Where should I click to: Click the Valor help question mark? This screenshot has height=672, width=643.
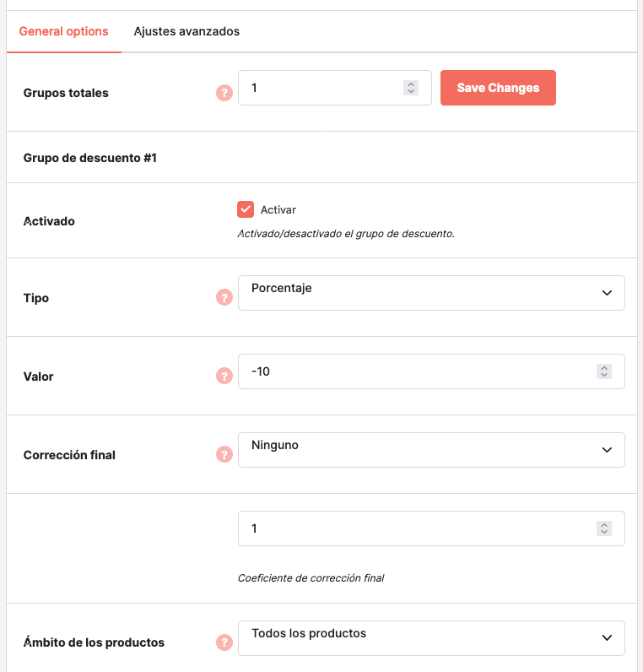tap(224, 376)
